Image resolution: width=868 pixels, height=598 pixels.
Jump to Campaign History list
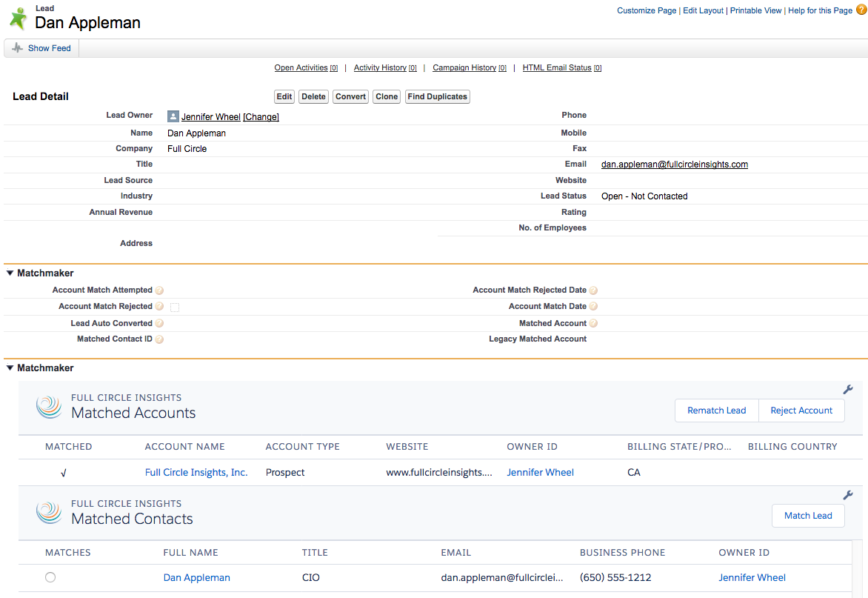tap(470, 67)
